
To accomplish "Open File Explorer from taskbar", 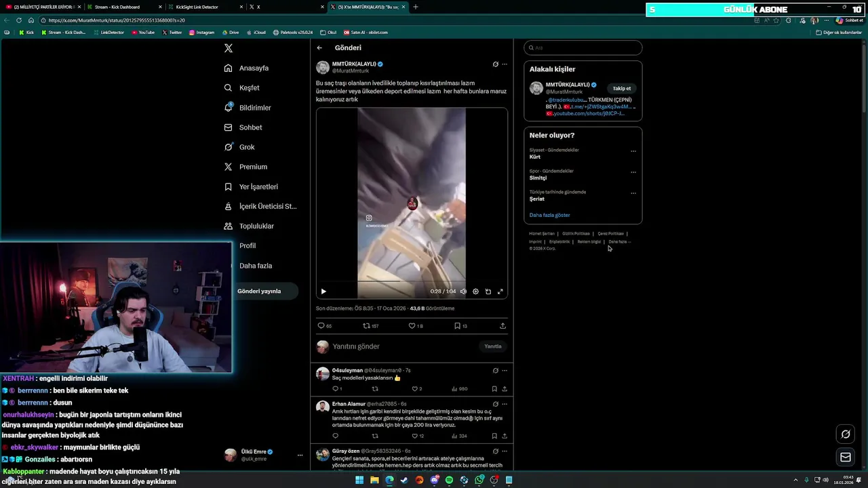I will point(374,480).
